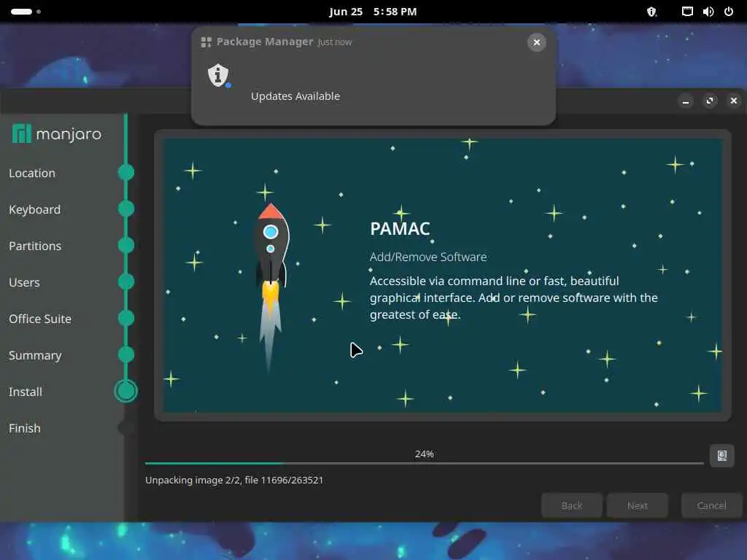Click the Back button
Image resolution: width=747 pixels, height=560 pixels.
tap(572, 505)
